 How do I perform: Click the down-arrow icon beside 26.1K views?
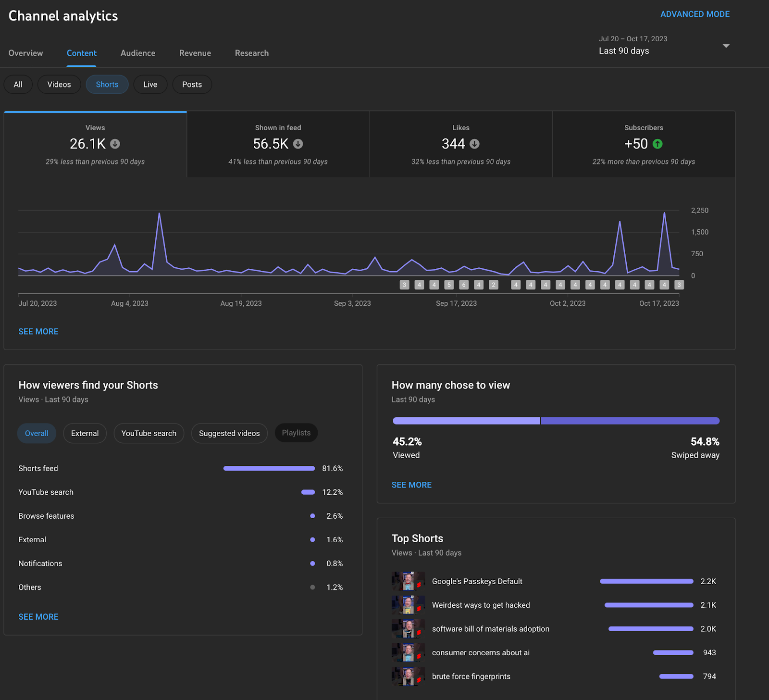click(x=115, y=144)
